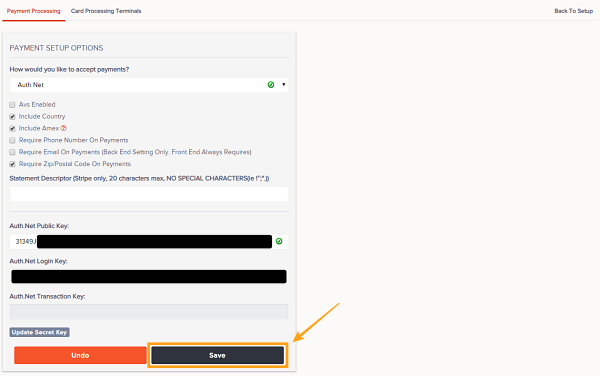The height and width of the screenshot is (376, 600).
Task: Click the PAYMENT SETUP OPTIONS heading
Action: tap(56, 48)
